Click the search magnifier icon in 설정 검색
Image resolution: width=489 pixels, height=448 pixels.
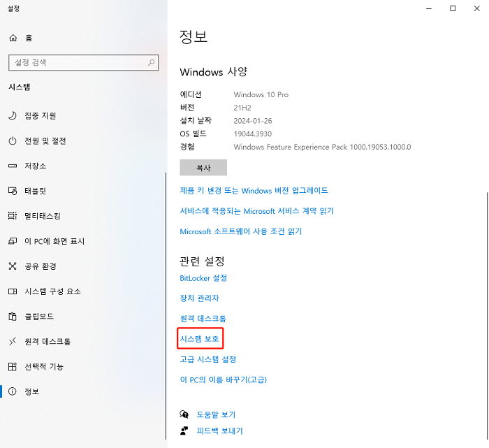(x=151, y=62)
